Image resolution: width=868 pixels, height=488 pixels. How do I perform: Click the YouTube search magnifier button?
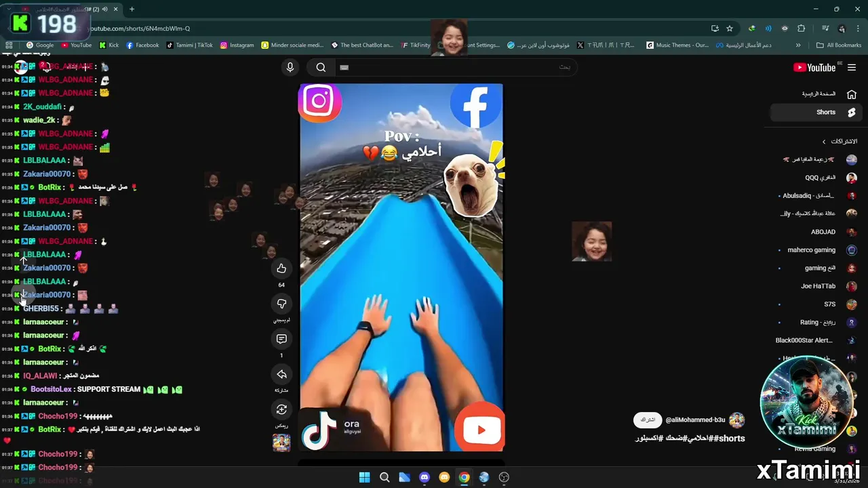[x=321, y=67]
